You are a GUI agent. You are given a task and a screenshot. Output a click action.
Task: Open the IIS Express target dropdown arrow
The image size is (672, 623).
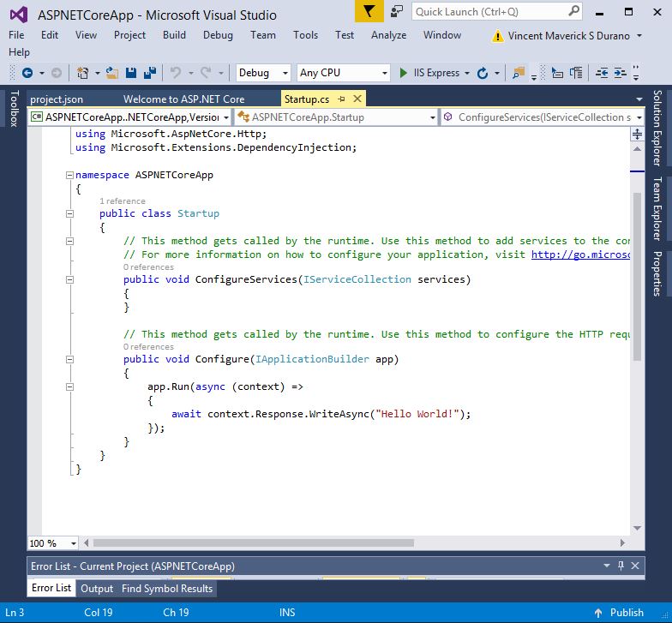click(466, 74)
